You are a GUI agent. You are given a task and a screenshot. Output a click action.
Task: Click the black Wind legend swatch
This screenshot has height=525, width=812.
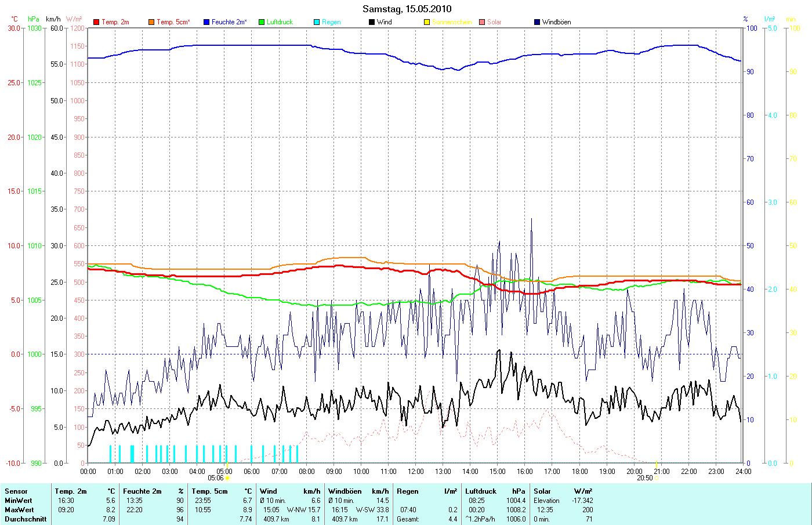[x=371, y=22]
